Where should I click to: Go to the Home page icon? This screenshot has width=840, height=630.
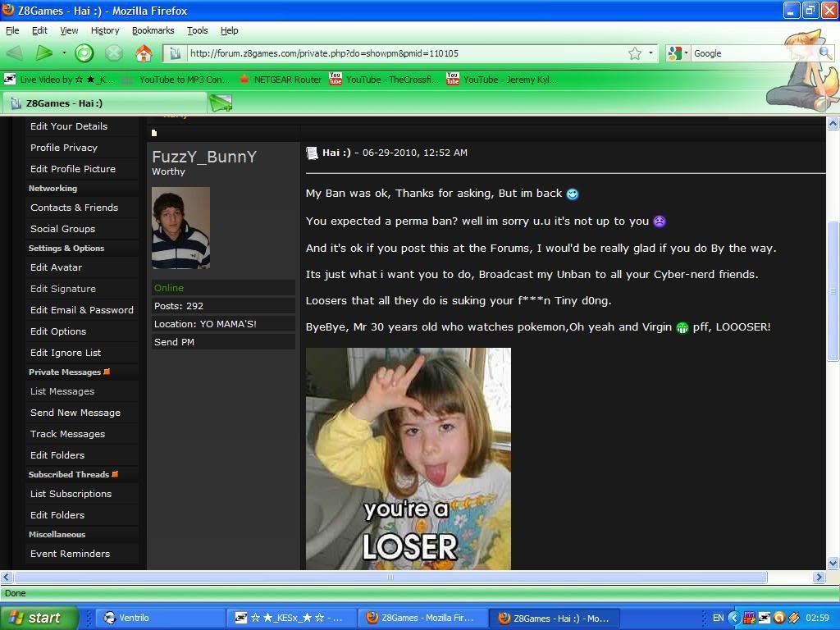click(x=144, y=53)
